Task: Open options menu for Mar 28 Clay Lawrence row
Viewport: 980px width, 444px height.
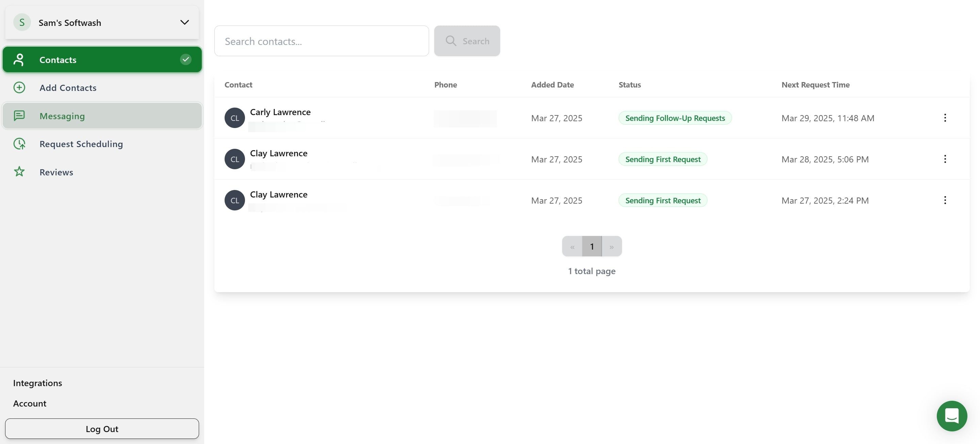Action: 945,159
